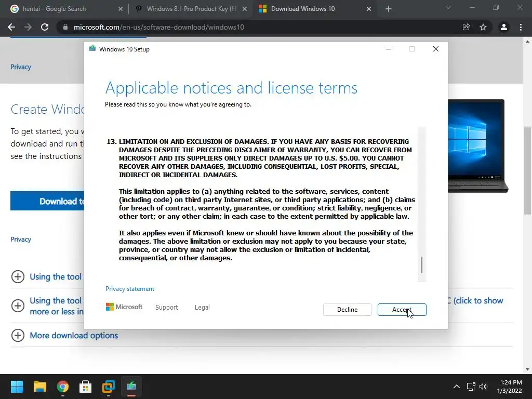
Task: Close the Google Search tab
Action: pyautogui.click(x=121, y=9)
